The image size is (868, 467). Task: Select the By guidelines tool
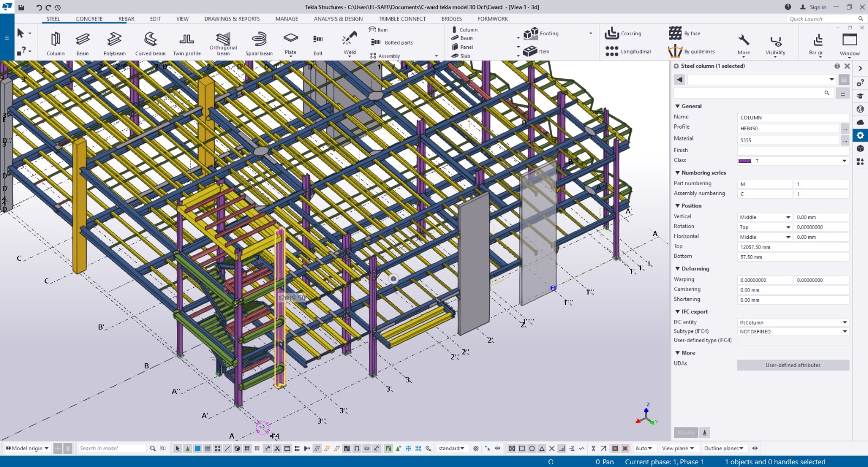[692, 52]
